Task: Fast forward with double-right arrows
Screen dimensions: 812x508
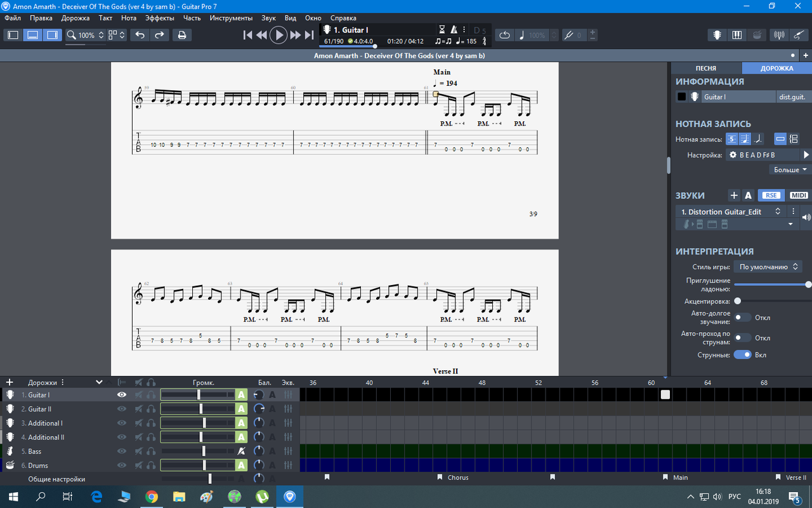Action: coord(295,35)
